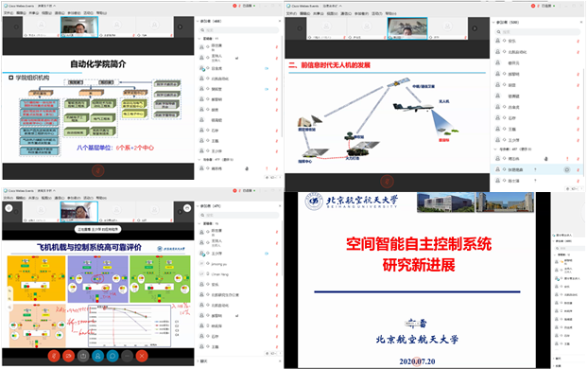The width and height of the screenshot is (588, 369).
Task: Click the gray share content button
Action: 83,356
